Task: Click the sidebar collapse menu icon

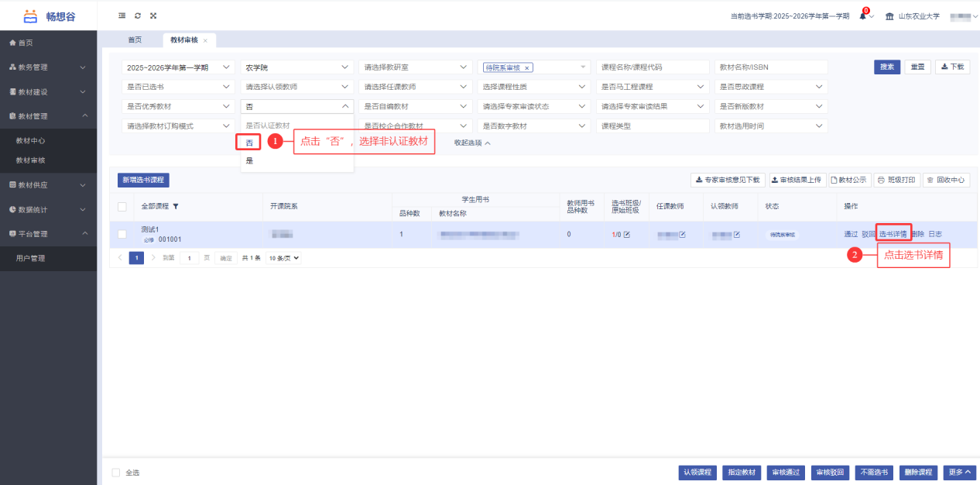Action: pyautogui.click(x=122, y=15)
